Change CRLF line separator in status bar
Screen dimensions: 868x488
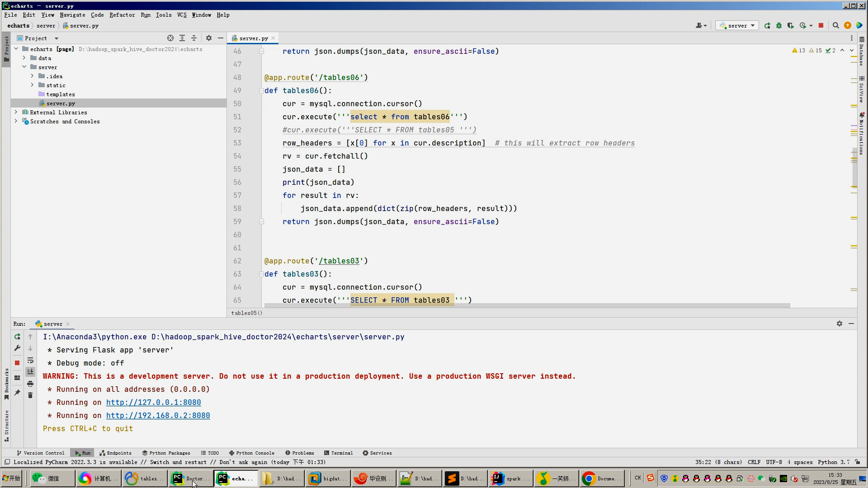tap(754, 462)
